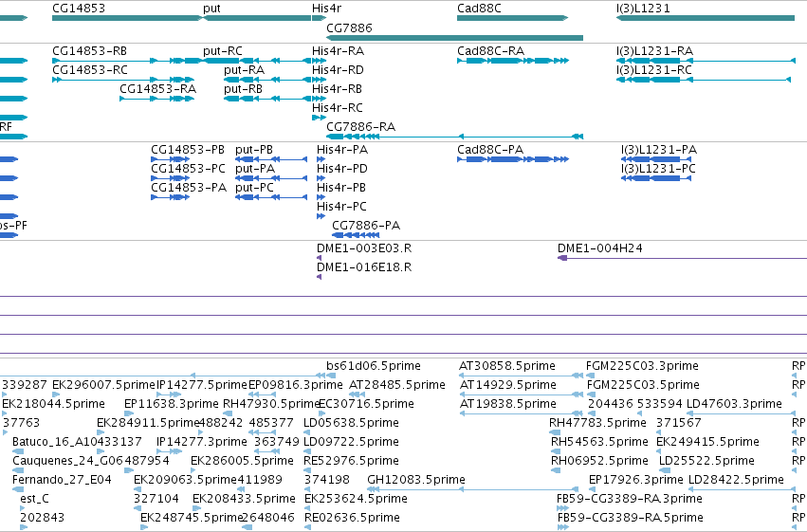Click transcript Cad88C-RA
Viewport: 807px width, 532px height.
[x=513, y=61]
